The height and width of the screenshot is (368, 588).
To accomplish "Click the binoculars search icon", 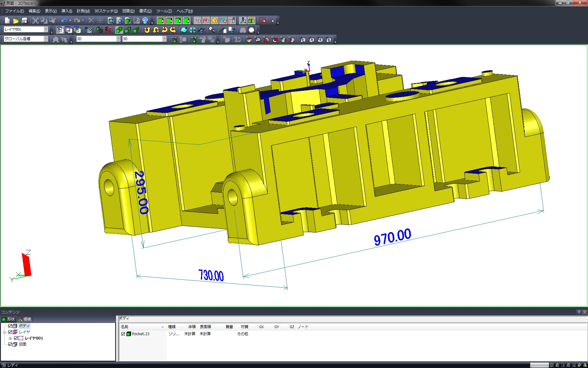I will [x=243, y=30].
